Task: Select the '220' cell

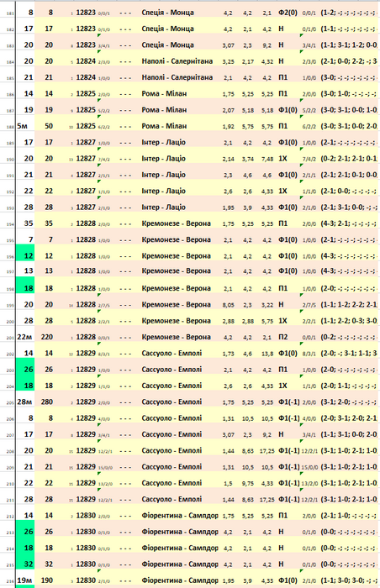Action: 47,337
